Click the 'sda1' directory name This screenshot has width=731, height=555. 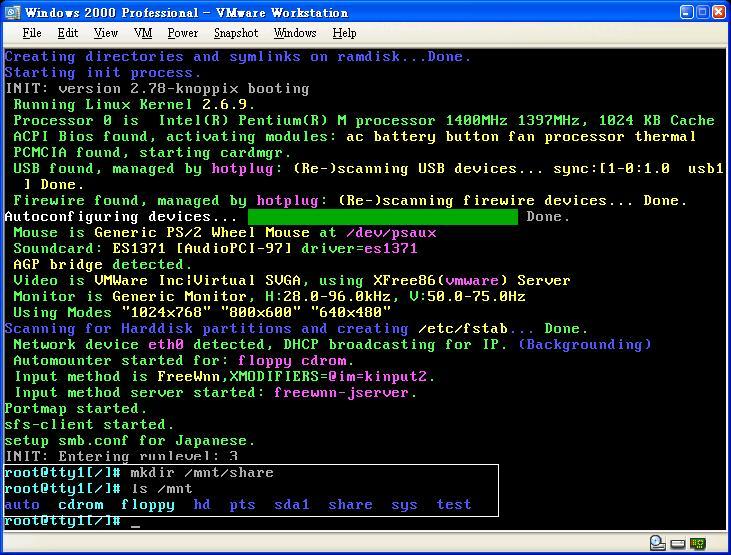point(292,505)
